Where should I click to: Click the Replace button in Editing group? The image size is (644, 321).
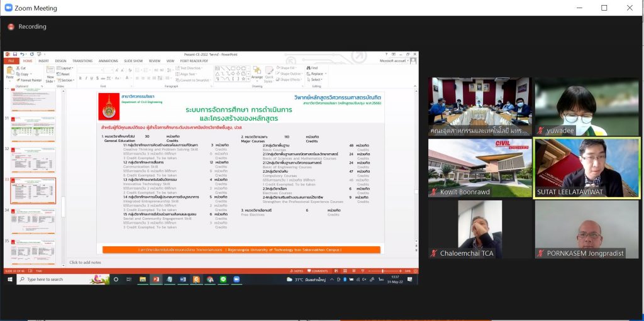pyautogui.click(x=316, y=73)
